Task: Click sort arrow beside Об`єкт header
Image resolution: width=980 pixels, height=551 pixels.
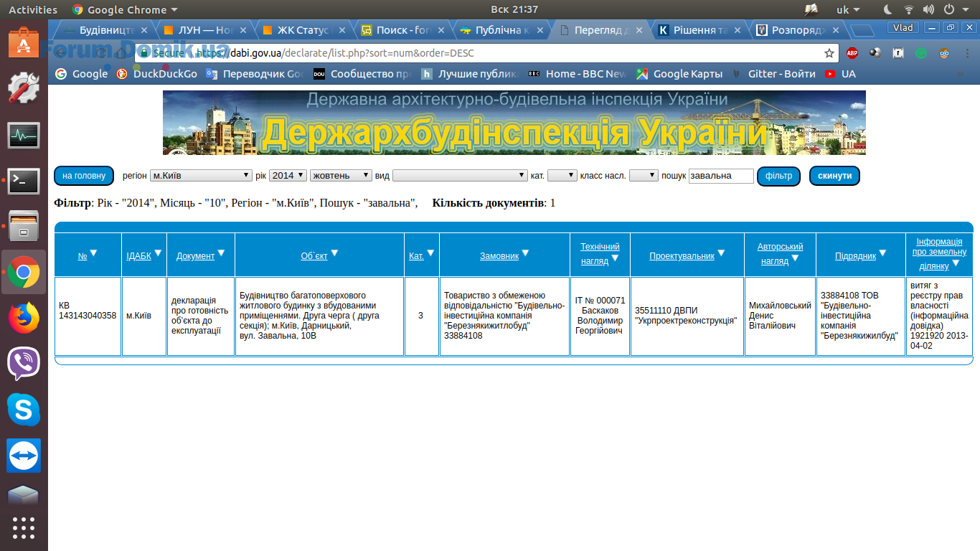Action: coord(334,253)
